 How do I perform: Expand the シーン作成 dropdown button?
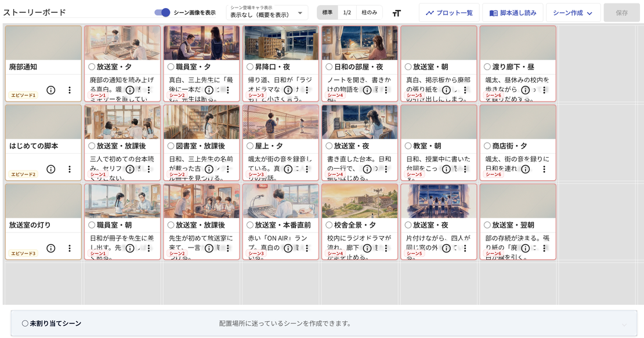tap(573, 13)
